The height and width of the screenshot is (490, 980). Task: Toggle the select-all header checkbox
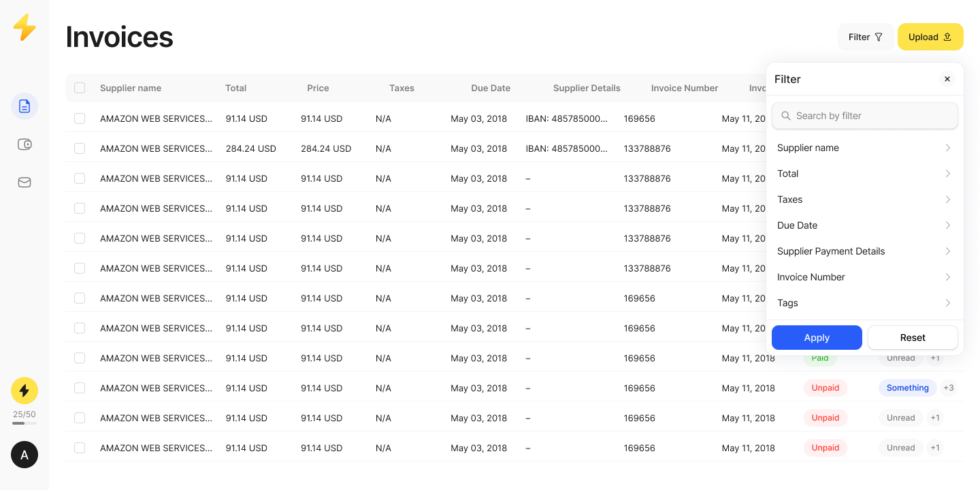(80, 88)
